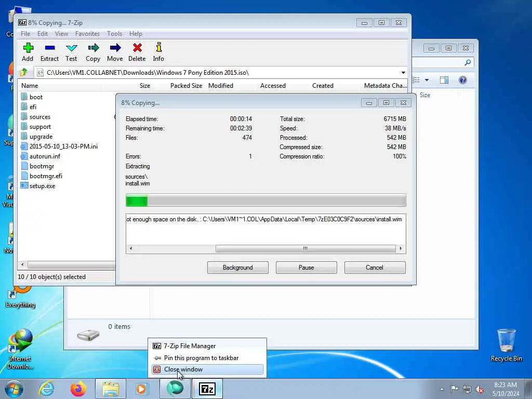The image size is (532, 399).
Task: Click the Explorer help icon
Action: click(x=463, y=80)
